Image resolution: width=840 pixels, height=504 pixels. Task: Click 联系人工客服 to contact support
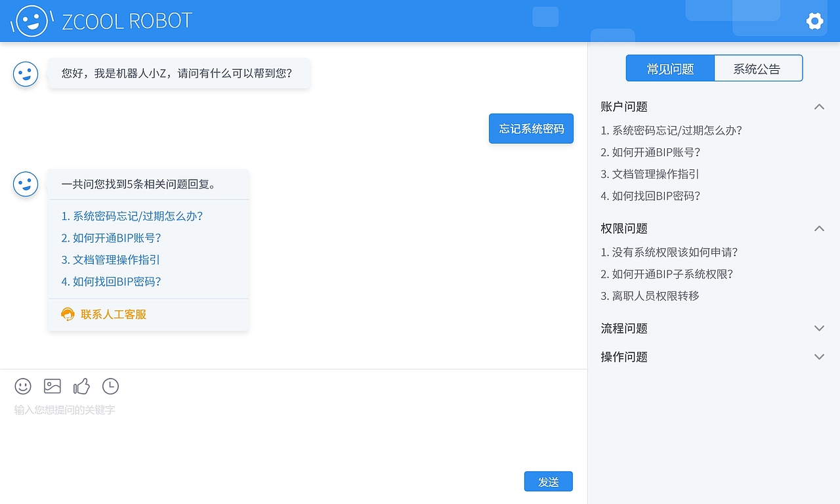[x=112, y=314]
